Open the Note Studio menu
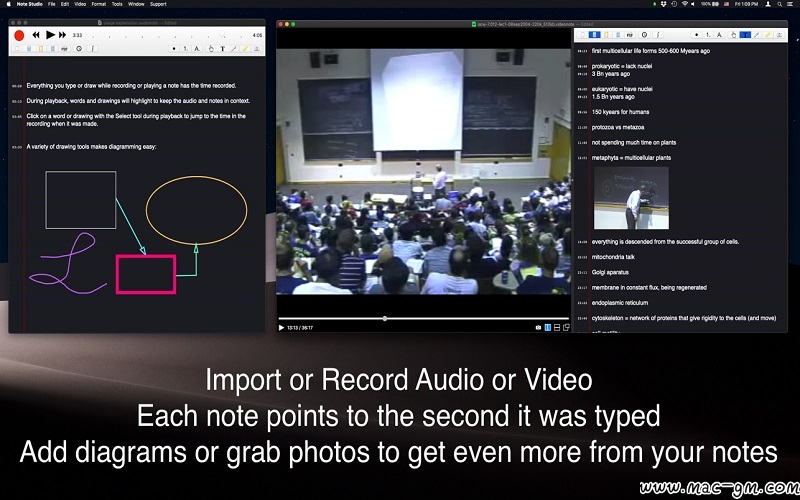The image size is (800, 500). coord(30,4)
